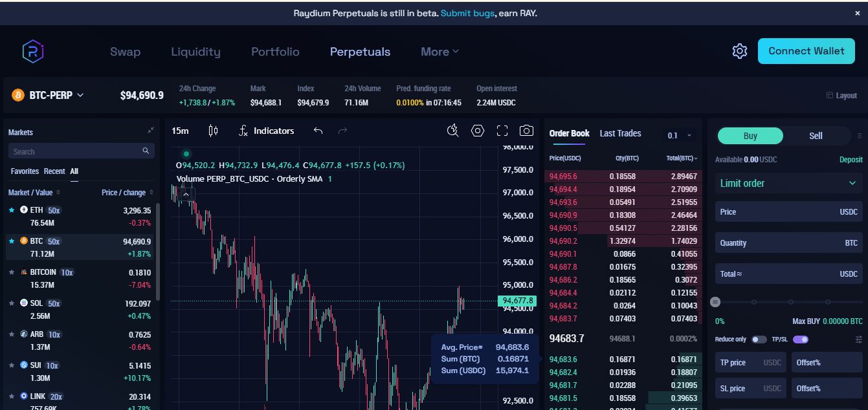Click the order size percentage slider handle

pyautogui.click(x=715, y=302)
